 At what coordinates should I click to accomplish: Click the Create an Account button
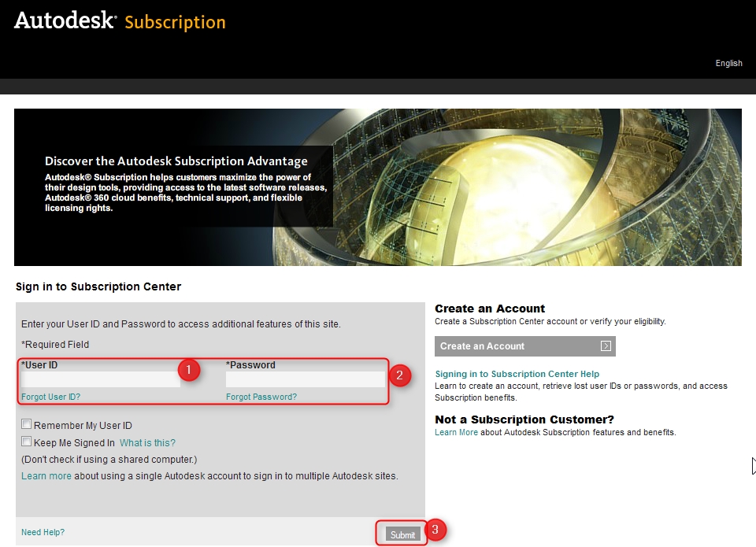tap(524, 346)
